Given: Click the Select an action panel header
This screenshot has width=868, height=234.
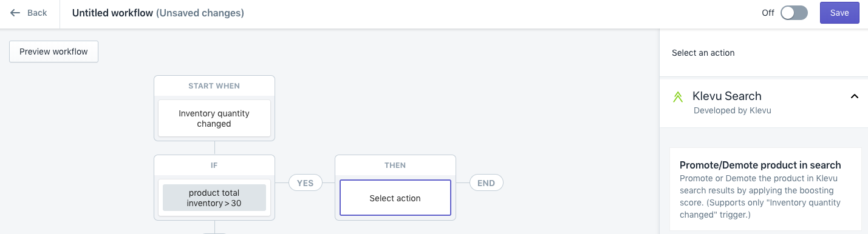Looking at the screenshot, I should [x=703, y=53].
